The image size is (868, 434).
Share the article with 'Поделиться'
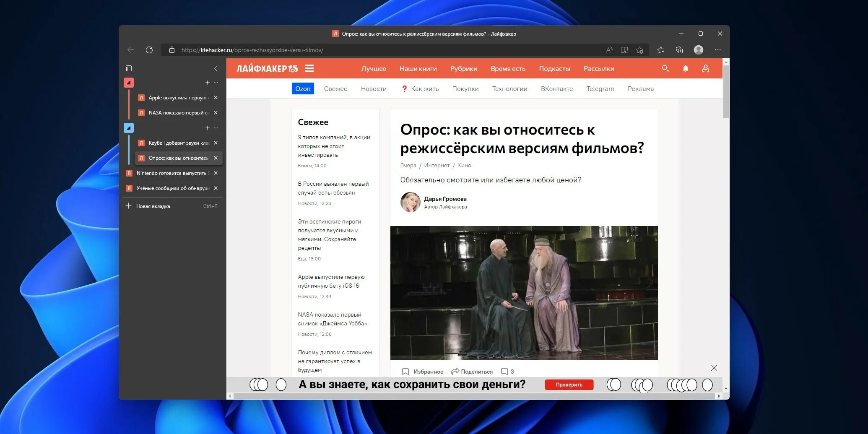(x=472, y=372)
